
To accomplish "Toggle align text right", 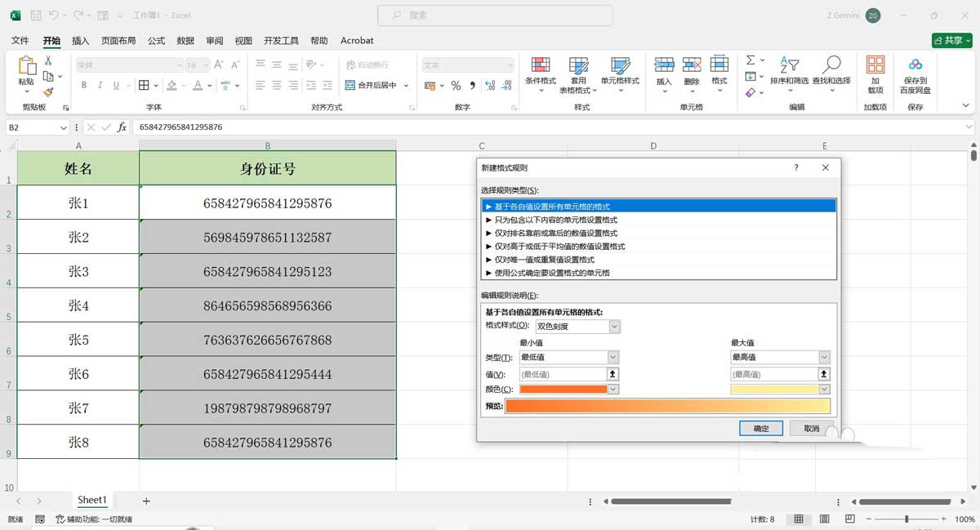I will point(295,85).
